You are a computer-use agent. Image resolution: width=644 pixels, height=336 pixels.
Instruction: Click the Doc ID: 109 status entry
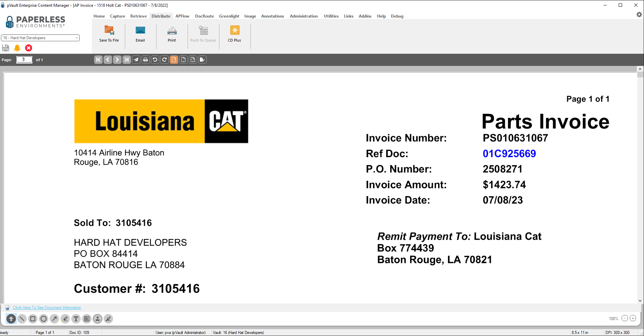(x=79, y=333)
